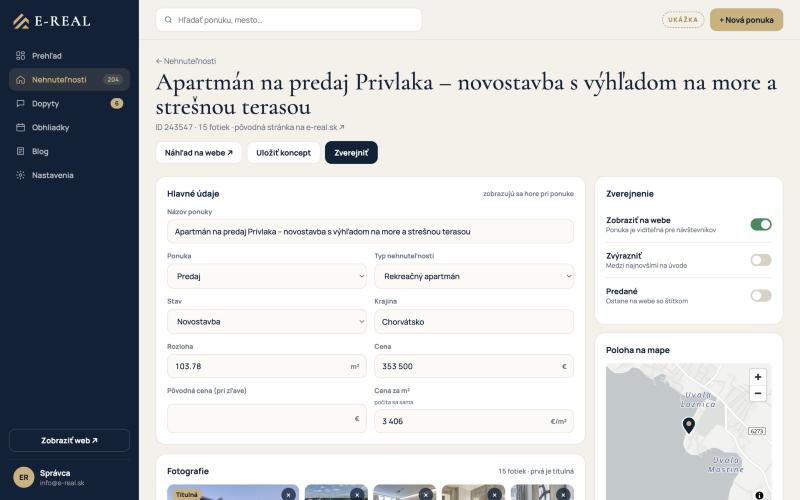Remove the fifth photo thumbnail
Image resolution: width=800 pixels, height=500 pixels.
pyautogui.click(x=563, y=494)
